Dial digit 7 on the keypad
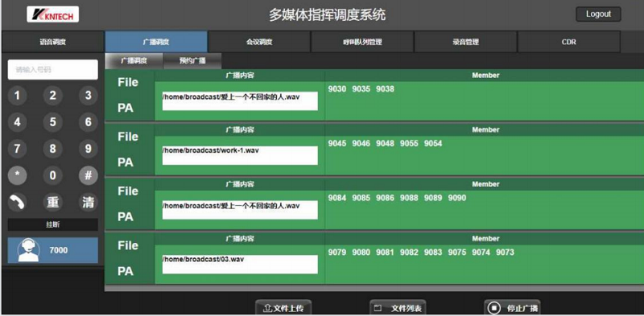Screen dimensions: 644x316 pos(17,149)
